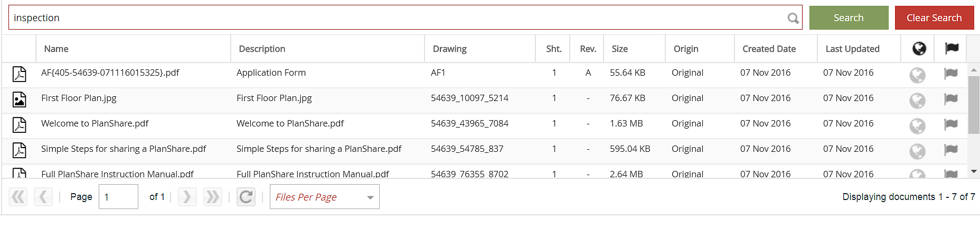This screenshot has width=980, height=227.
Task: Click flag column header icon
Action: click(x=951, y=49)
